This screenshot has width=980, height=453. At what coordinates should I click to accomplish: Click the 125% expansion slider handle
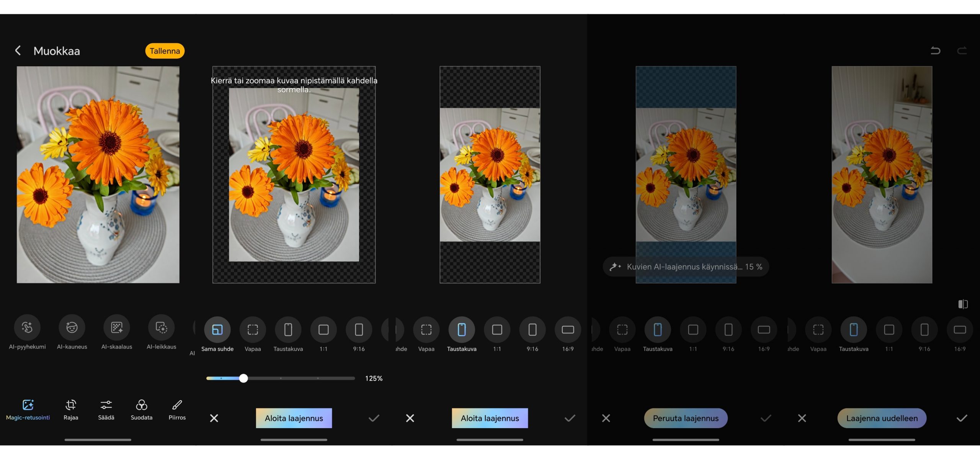(243, 378)
